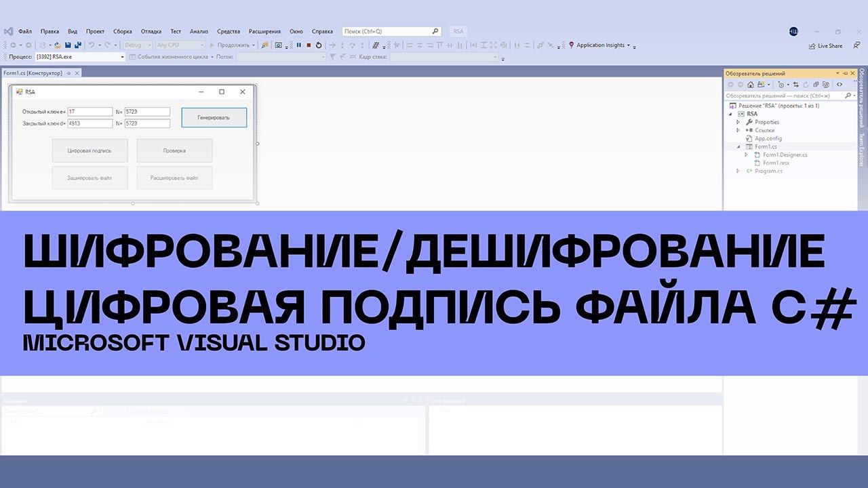The image size is (868, 488).
Task: Select App.config in Solution Explorer
Action: [x=768, y=138]
